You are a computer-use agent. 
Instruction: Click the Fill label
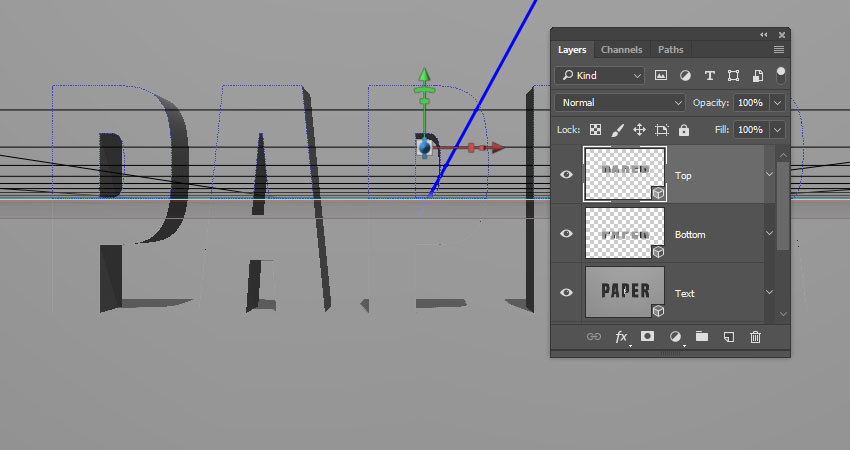pyautogui.click(x=722, y=130)
